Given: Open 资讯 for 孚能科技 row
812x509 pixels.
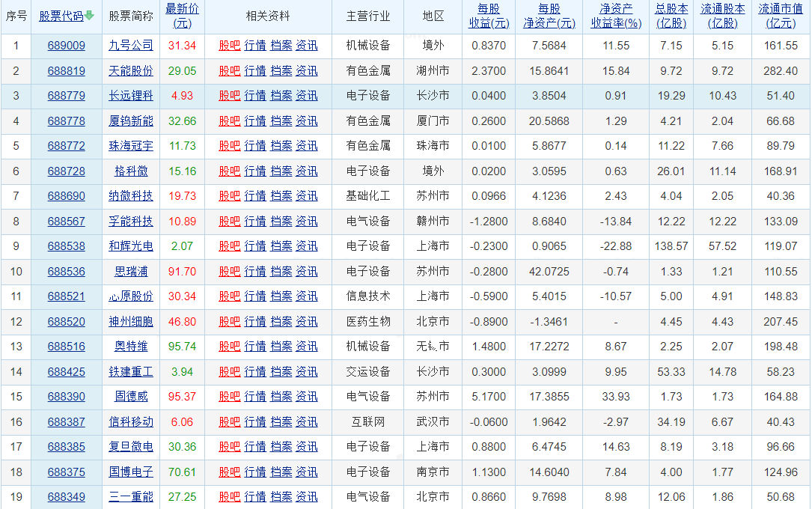Looking at the screenshot, I should point(307,222).
